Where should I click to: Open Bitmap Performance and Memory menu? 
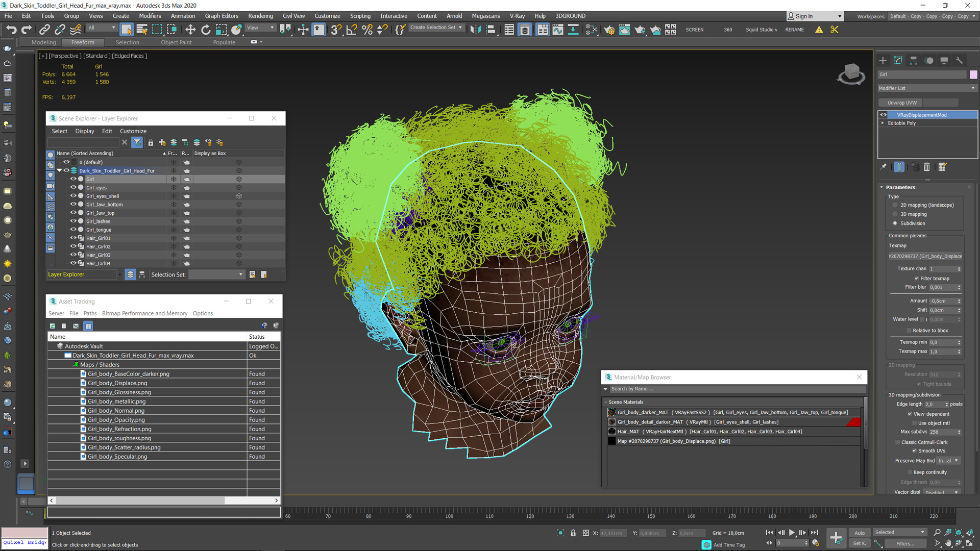point(144,313)
